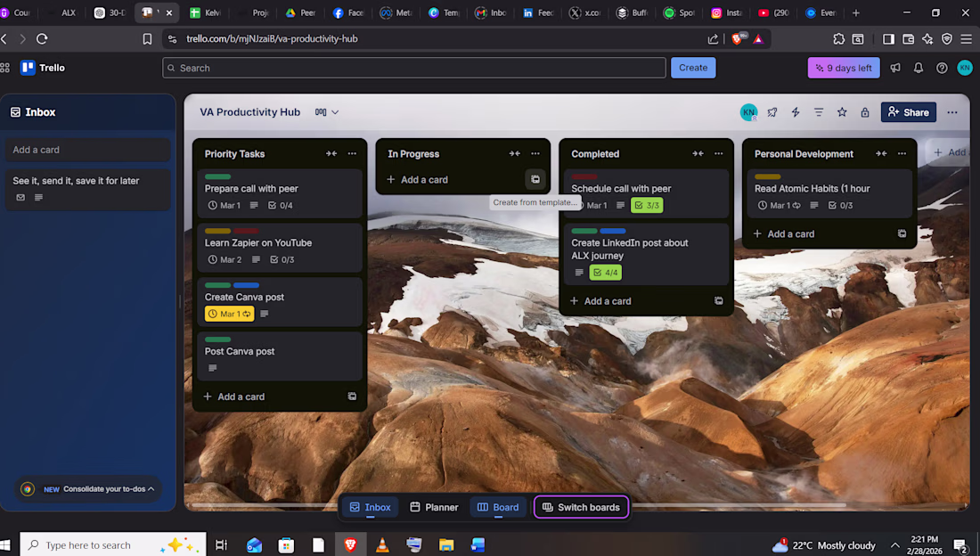
Task: Add a card to Personal Development list
Action: coord(784,233)
